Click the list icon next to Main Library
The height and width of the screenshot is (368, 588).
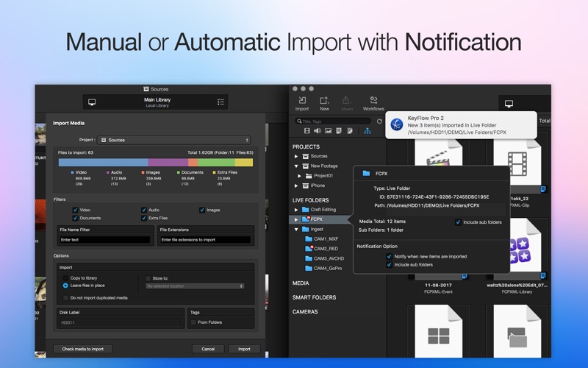[221, 102]
